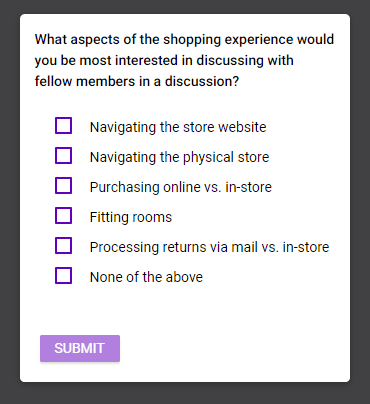The width and height of the screenshot is (370, 404).
Task: Enable the Purchasing online vs. in-store checkbox
Action: [x=63, y=186]
